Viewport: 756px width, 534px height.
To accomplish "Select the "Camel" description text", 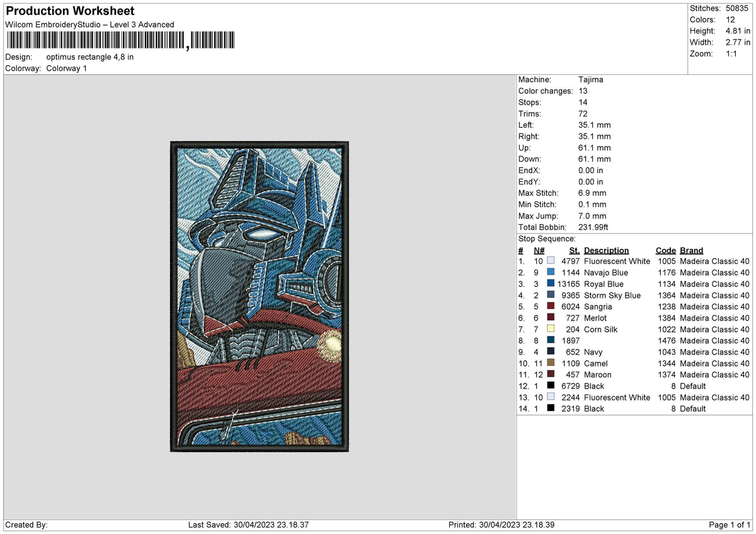I will tap(596, 363).
